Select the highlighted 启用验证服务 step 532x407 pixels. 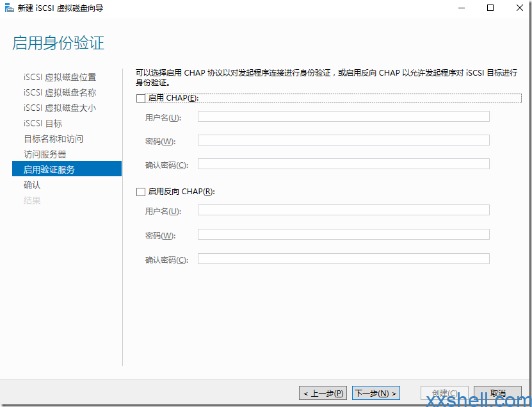[49, 169]
